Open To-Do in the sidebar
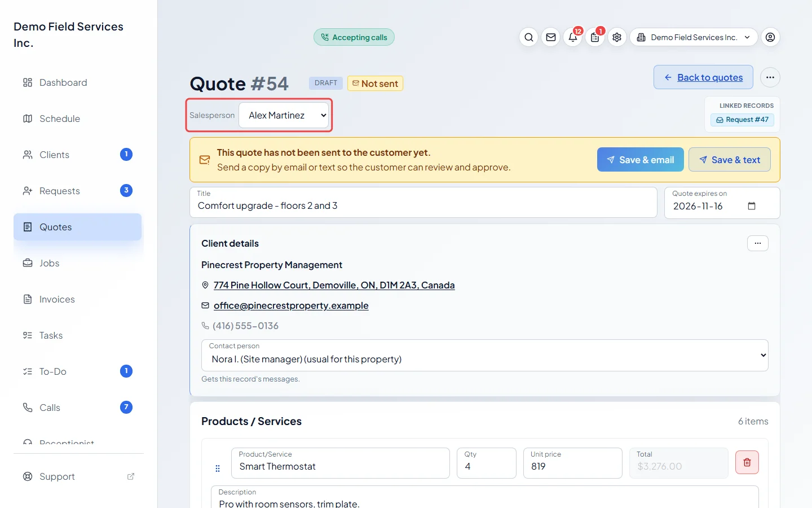812x508 pixels. coord(78,371)
